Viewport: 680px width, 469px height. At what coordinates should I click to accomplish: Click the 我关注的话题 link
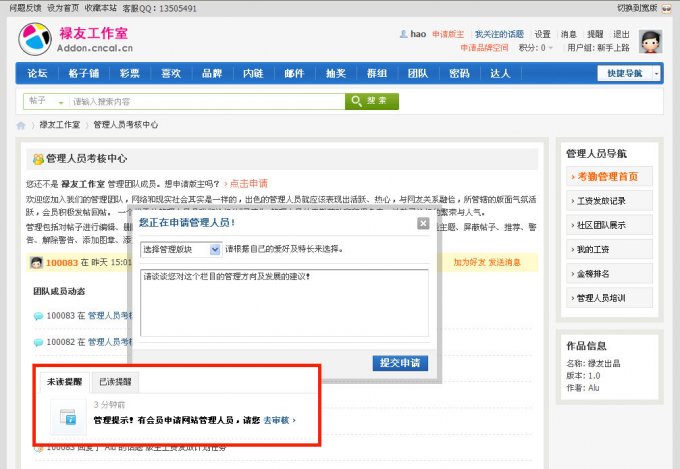click(499, 34)
